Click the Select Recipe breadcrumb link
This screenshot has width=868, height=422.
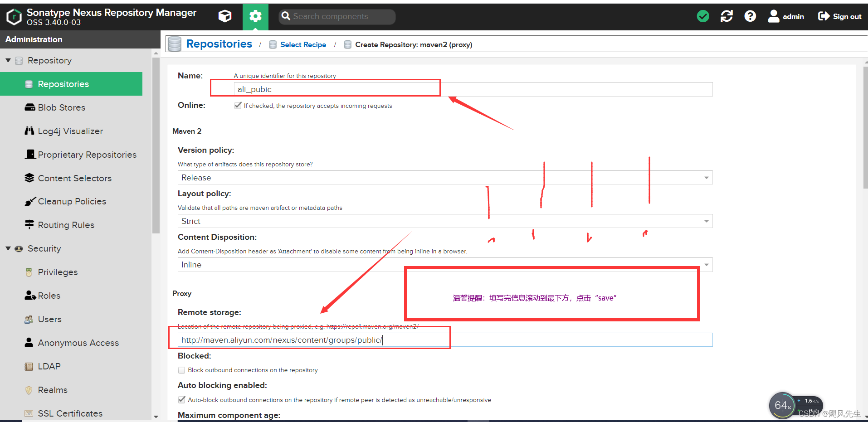pos(303,44)
